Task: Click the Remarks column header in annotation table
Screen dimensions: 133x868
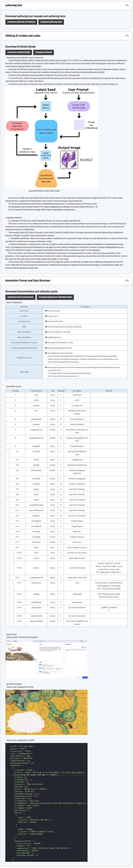Action: [x=109, y=391]
